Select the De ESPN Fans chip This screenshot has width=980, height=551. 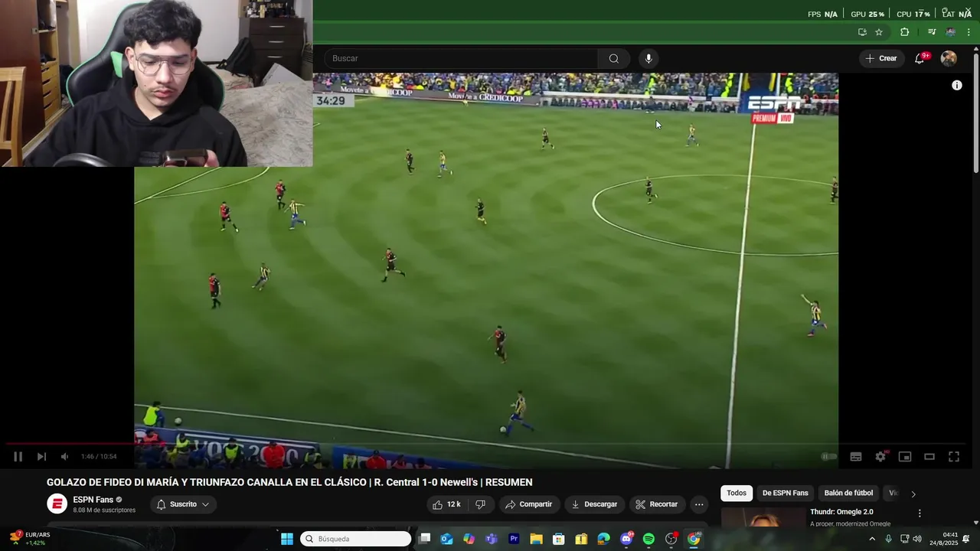pyautogui.click(x=785, y=493)
